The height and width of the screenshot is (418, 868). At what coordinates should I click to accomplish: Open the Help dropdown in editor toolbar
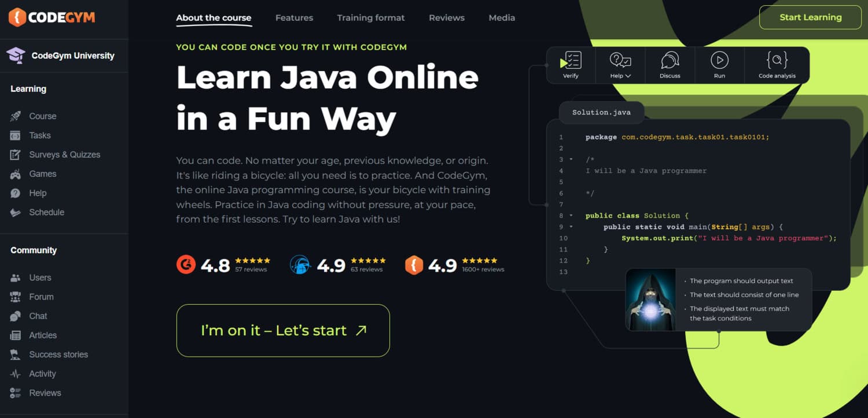(x=620, y=64)
